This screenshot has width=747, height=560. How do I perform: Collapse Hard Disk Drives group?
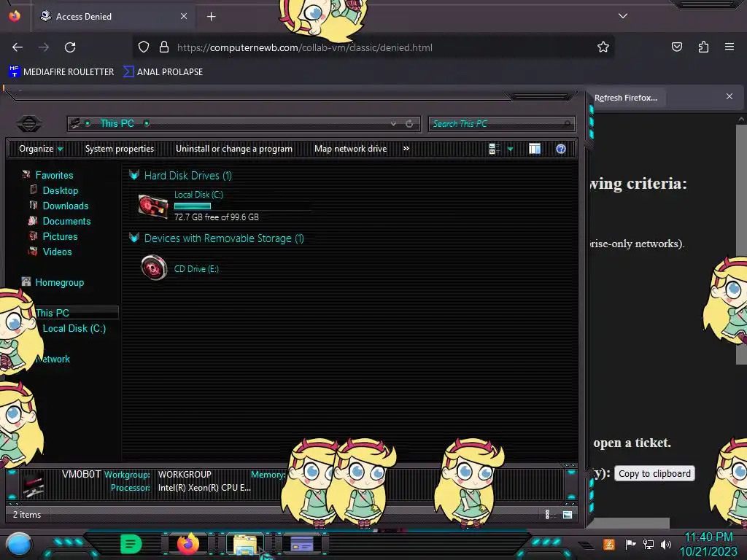tap(134, 175)
